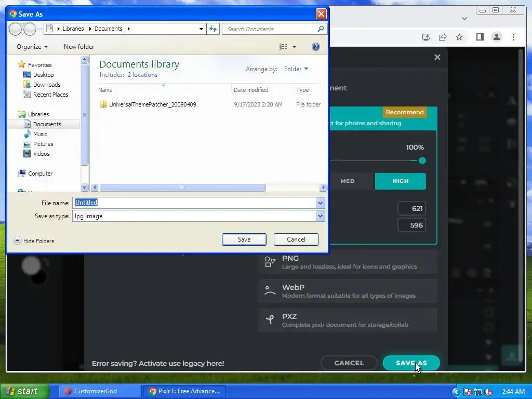This screenshot has height=399, width=532.
Task: Click New folder in the toolbar
Action: pyautogui.click(x=79, y=47)
